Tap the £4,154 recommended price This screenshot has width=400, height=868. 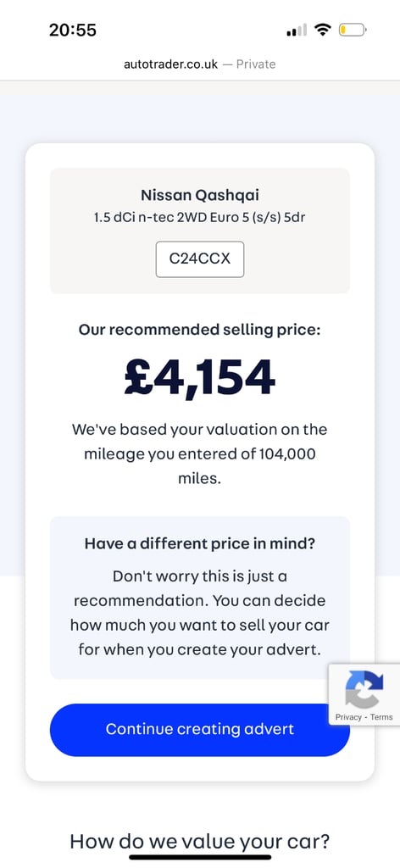click(x=200, y=377)
